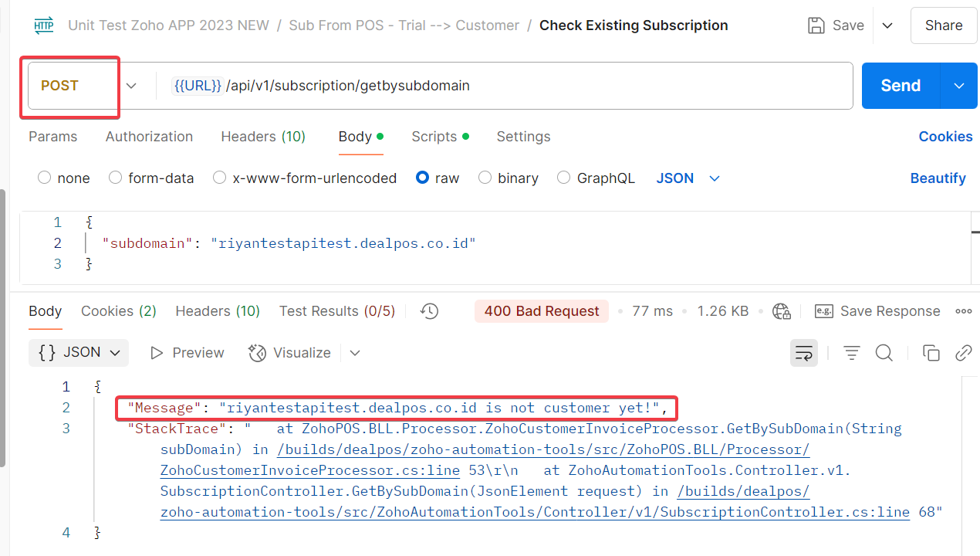Click the 1.26 KB response size

click(723, 311)
